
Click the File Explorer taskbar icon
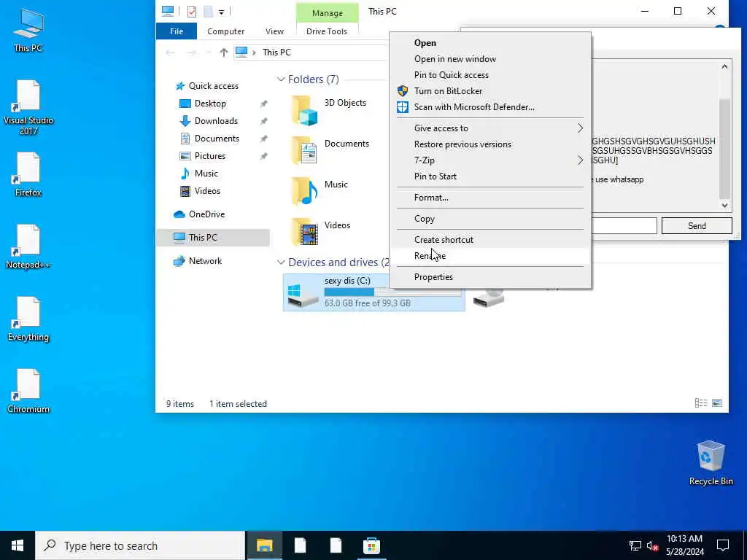pyautogui.click(x=264, y=545)
